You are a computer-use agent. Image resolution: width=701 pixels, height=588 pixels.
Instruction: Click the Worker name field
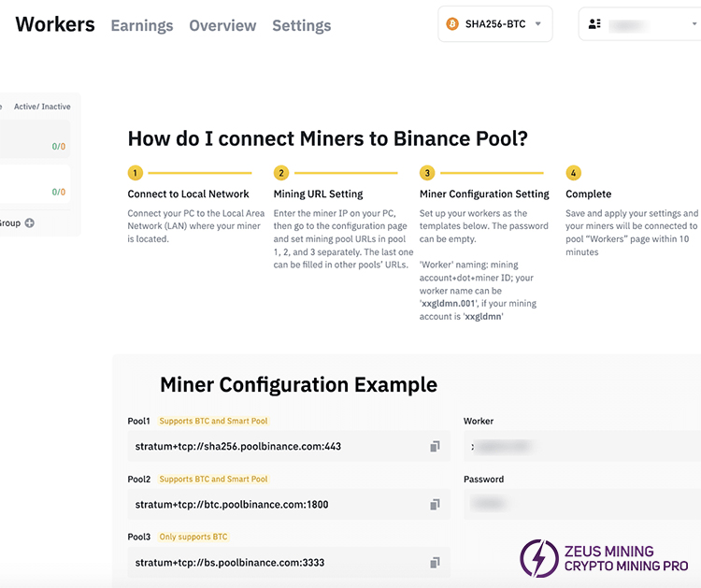[x=579, y=447]
